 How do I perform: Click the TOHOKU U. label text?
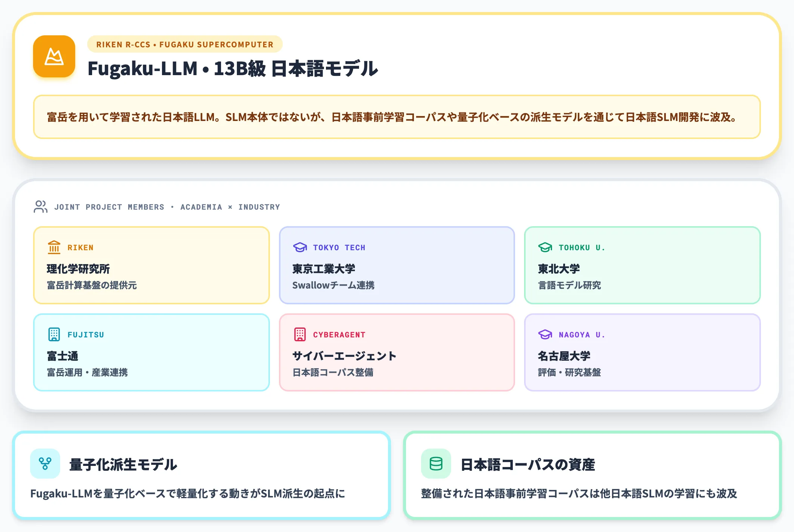click(582, 248)
